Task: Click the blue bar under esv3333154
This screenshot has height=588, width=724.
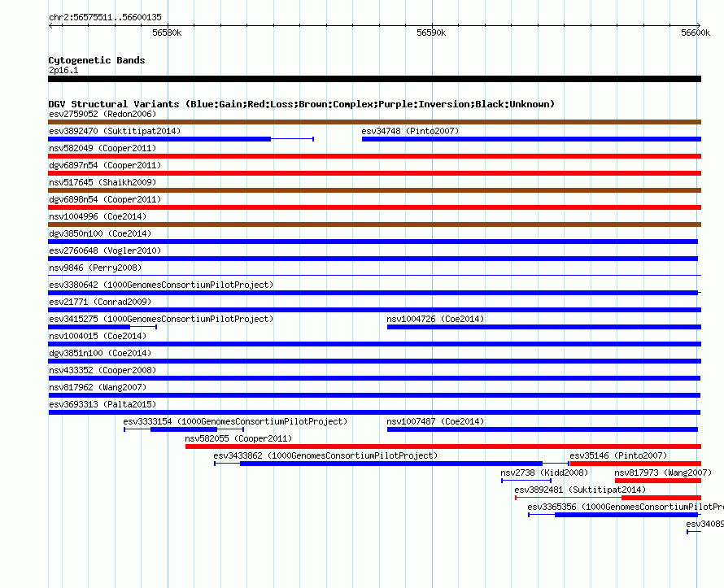Action: [184, 429]
